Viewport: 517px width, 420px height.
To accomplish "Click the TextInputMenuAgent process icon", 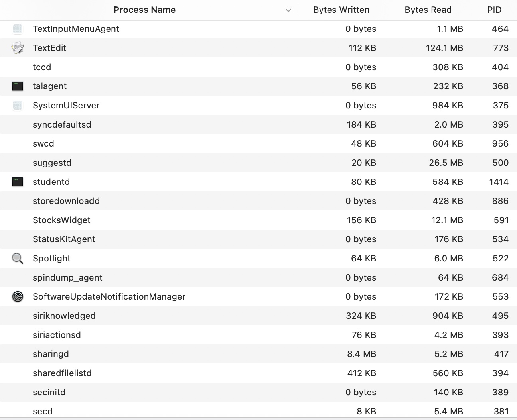I will click(18, 29).
